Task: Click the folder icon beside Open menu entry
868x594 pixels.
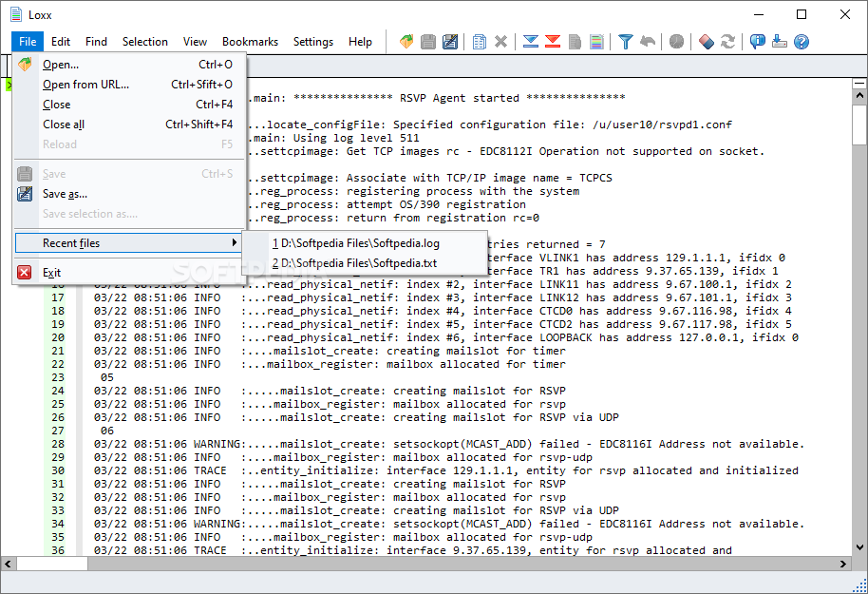Action: pos(25,65)
